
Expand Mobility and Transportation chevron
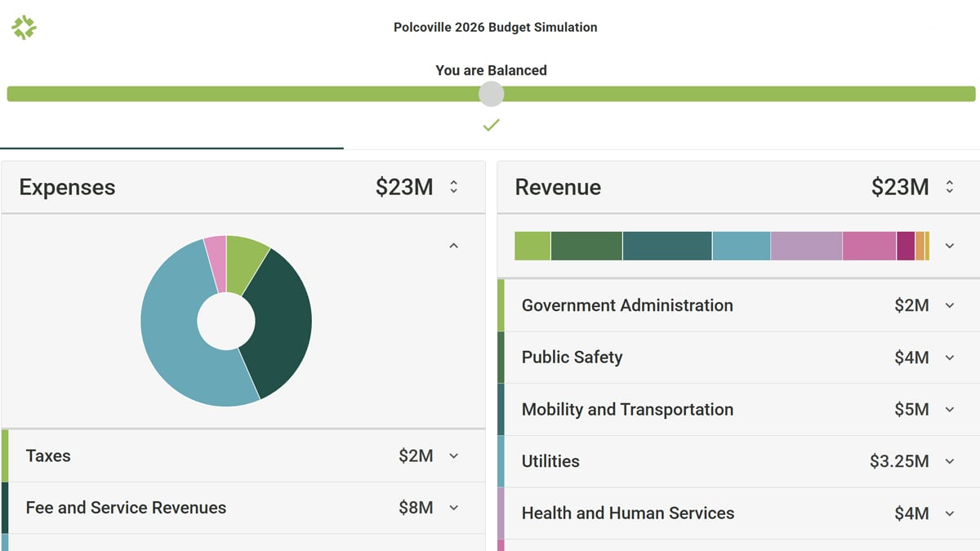click(x=950, y=410)
